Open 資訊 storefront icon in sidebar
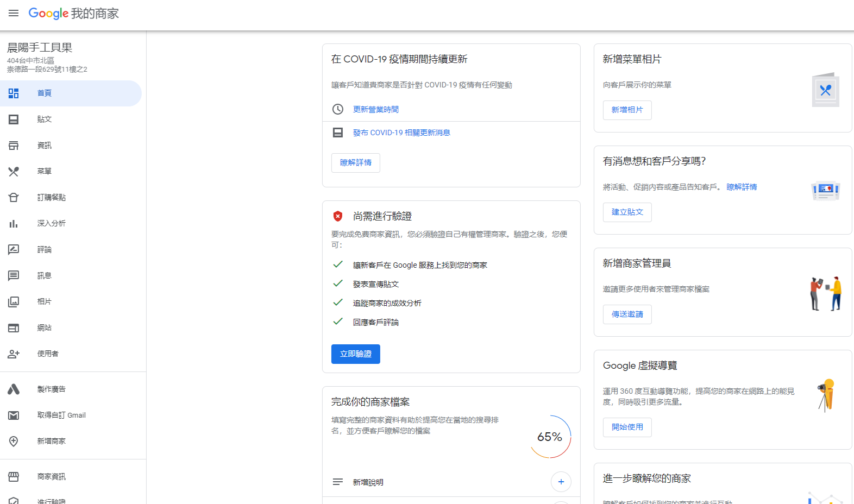This screenshot has width=854, height=504. click(x=14, y=146)
